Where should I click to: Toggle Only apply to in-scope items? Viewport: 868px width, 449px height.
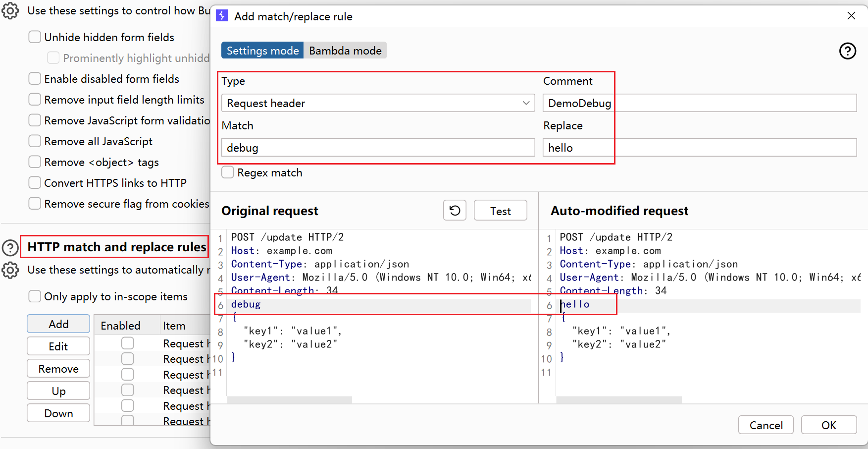[35, 296]
